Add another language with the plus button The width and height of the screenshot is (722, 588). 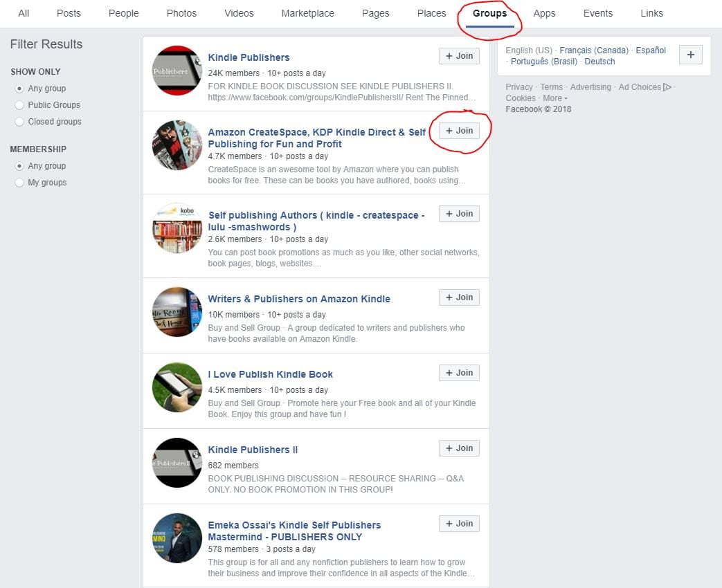tap(691, 55)
